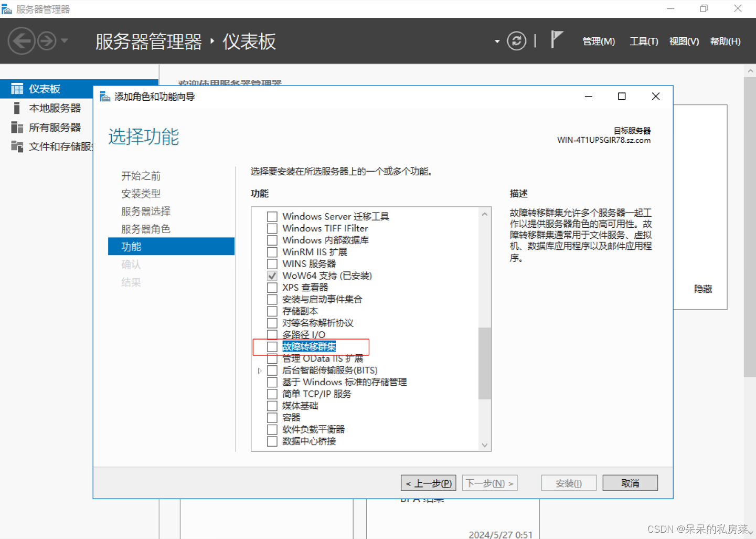Click 上一步(P) previous button

428,483
